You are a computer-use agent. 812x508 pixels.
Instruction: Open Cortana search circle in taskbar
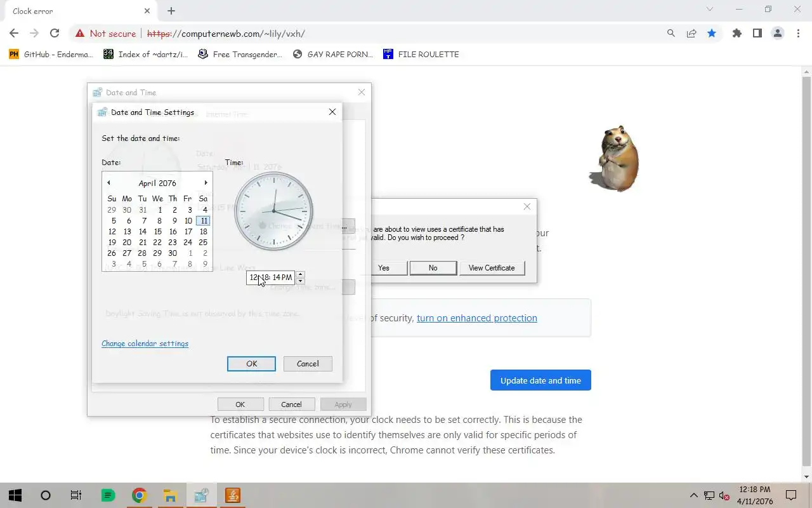pos(46,495)
